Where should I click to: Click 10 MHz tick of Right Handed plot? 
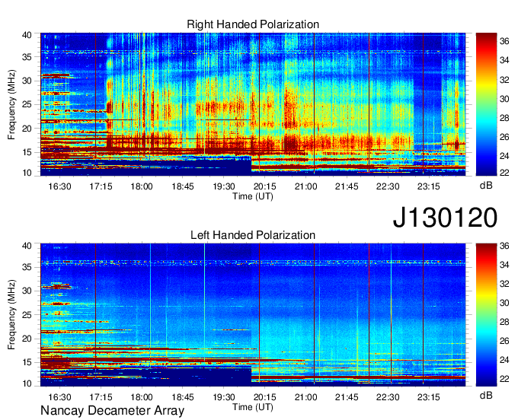(x=27, y=173)
